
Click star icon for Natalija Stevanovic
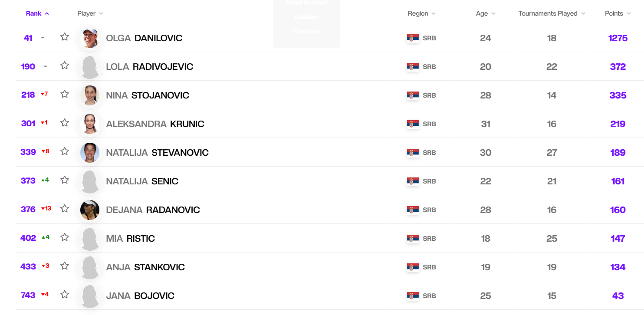click(x=65, y=151)
